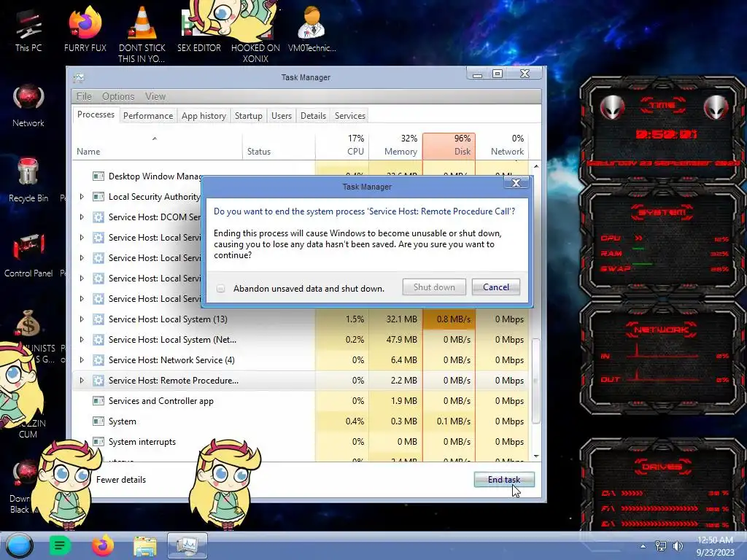The height and width of the screenshot is (560, 747).
Task: Click the Start orb button
Action: (20, 545)
